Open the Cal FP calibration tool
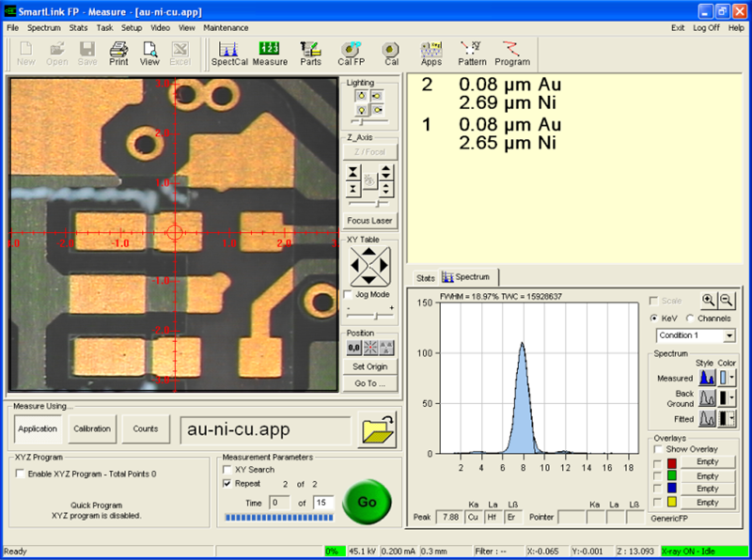 352,53
